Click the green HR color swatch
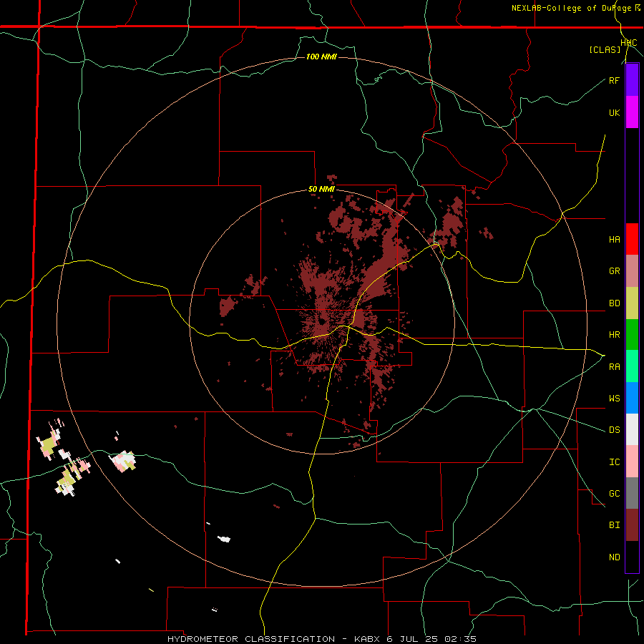The height and width of the screenshot is (644, 644). 632,335
